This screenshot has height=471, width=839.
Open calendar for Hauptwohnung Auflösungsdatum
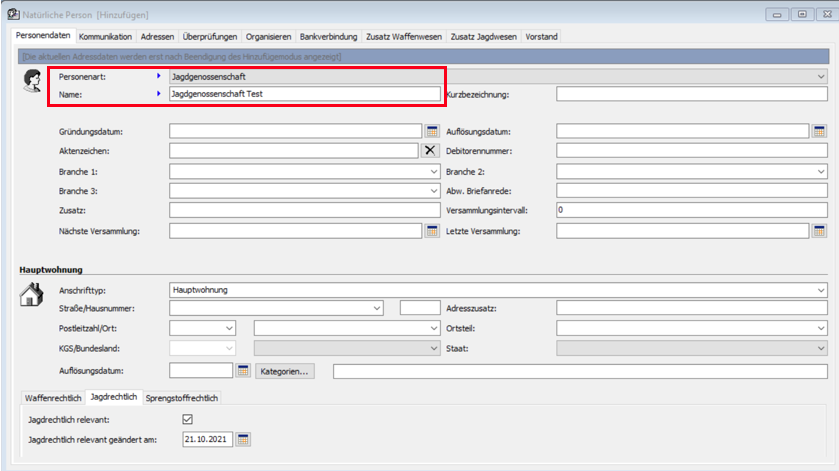243,371
